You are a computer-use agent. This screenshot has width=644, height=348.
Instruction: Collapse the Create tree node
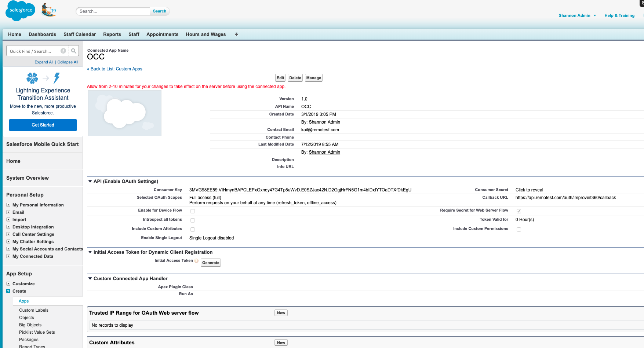[8, 291]
